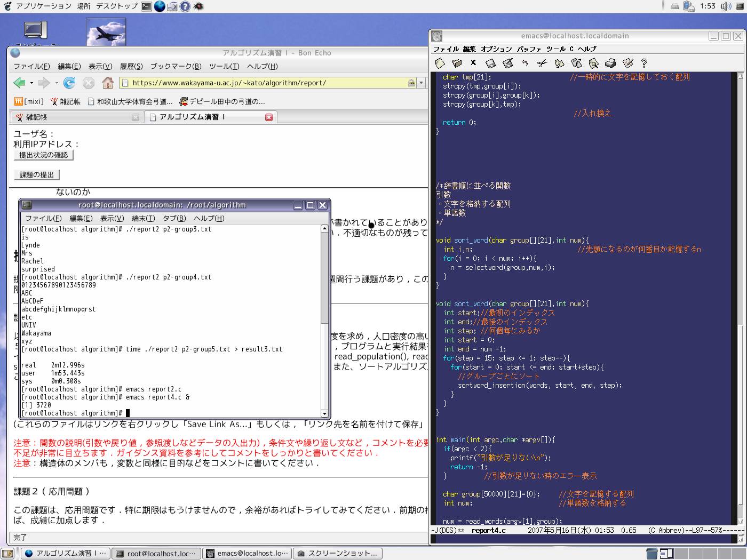Open the [mixi] bookmark
The height and width of the screenshot is (560, 747).
click(x=29, y=101)
